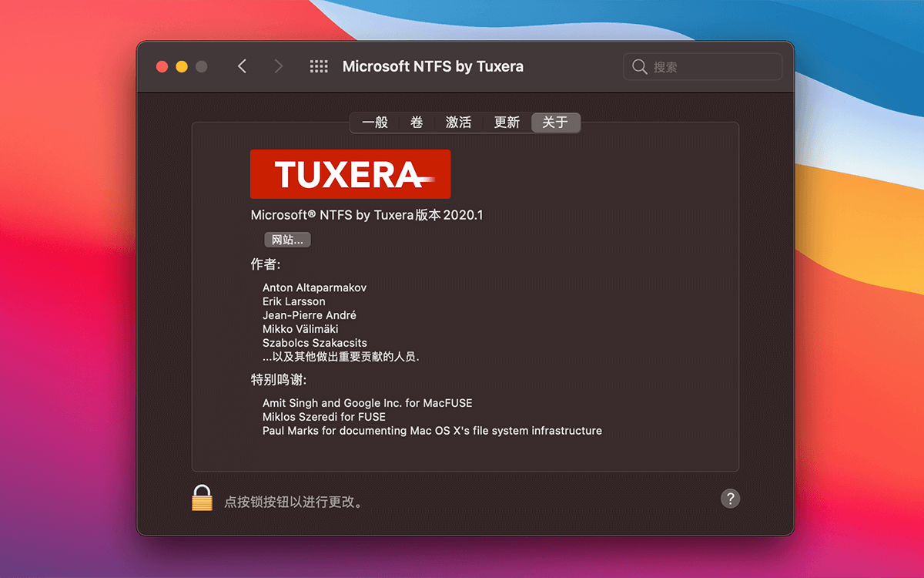Image resolution: width=924 pixels, height=578 pixels.
Task: Focus the 搜索 search field
Action: 702,67
